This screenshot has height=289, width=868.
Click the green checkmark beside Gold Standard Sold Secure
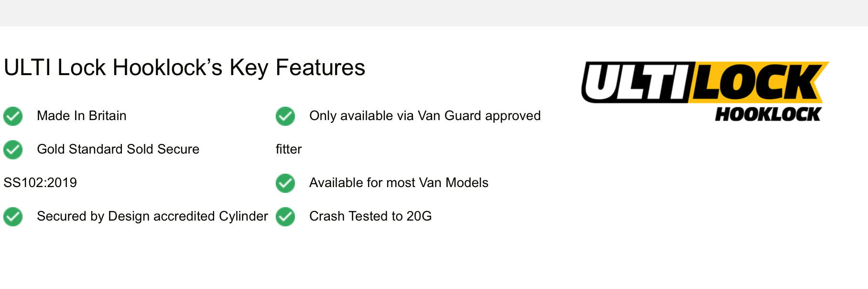pos(13,150)
